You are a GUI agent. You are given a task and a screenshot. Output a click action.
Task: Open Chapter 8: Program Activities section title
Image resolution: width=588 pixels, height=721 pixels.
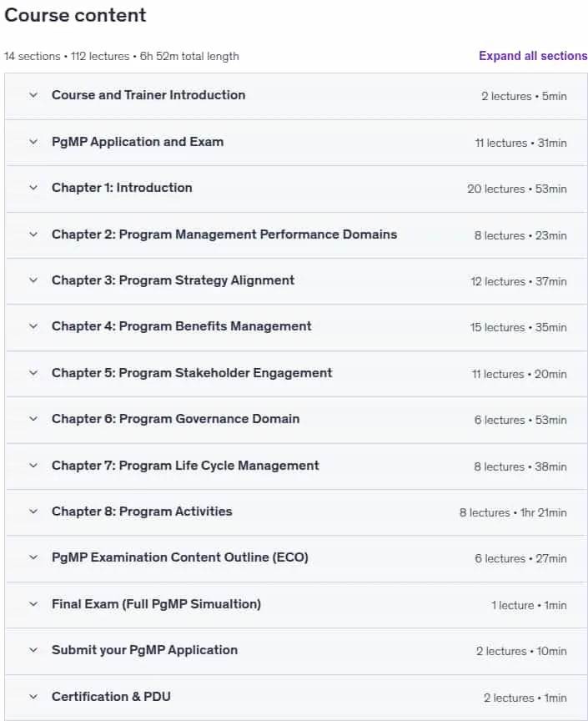coord(142,512)
